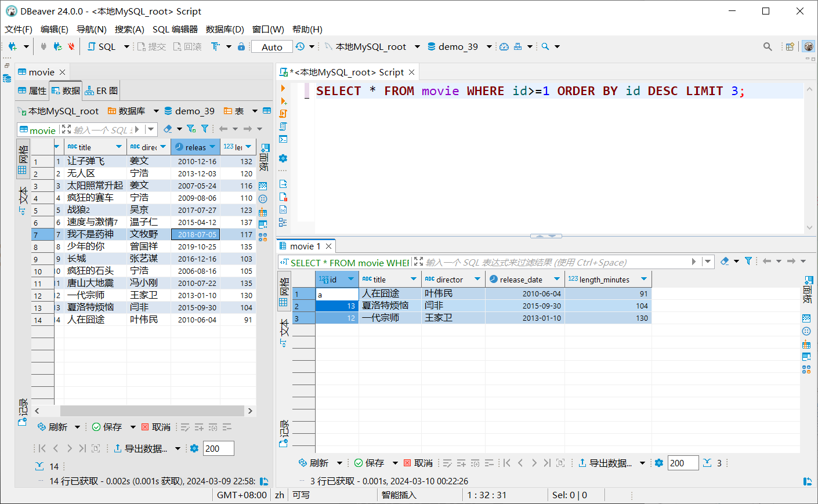Open the length_minutes column dropdown

pos(644,279)
